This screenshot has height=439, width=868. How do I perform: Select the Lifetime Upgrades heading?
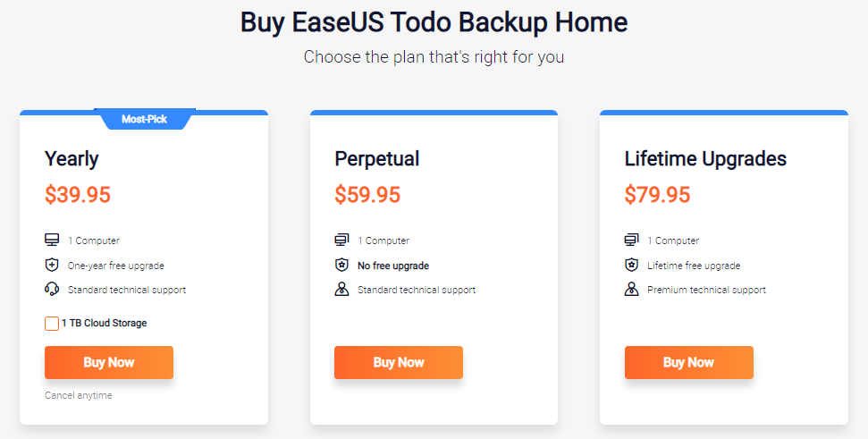point(706,159)
